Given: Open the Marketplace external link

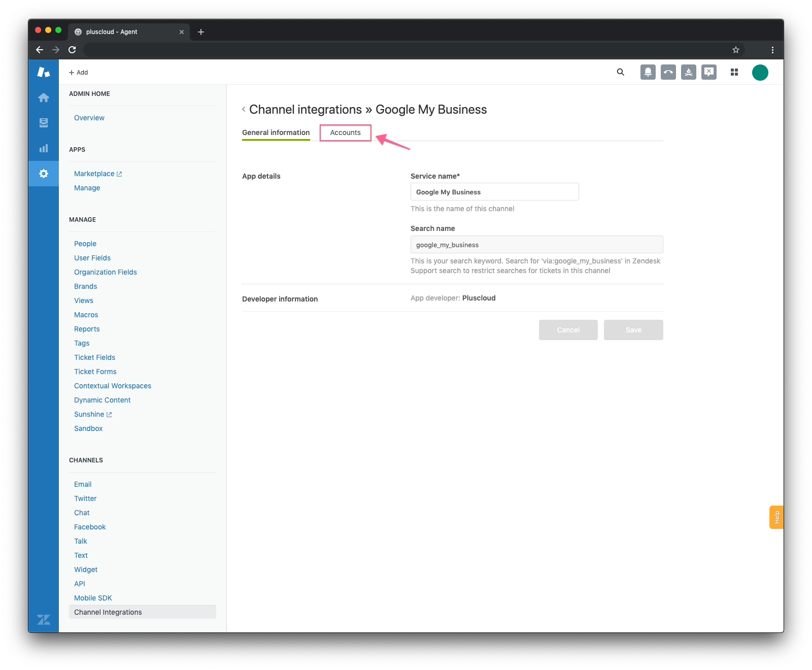Looking at the screenshot, I should point(98,174).
